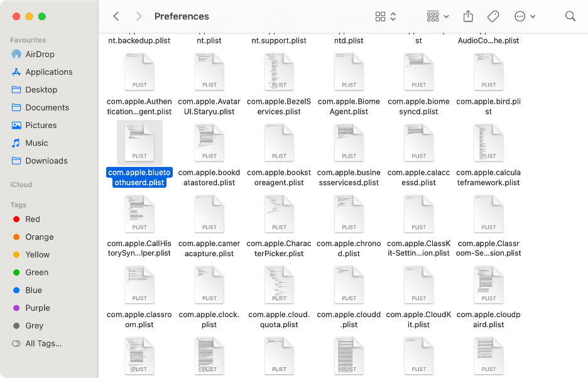Click the forward navigation arrow

(138, 16)
